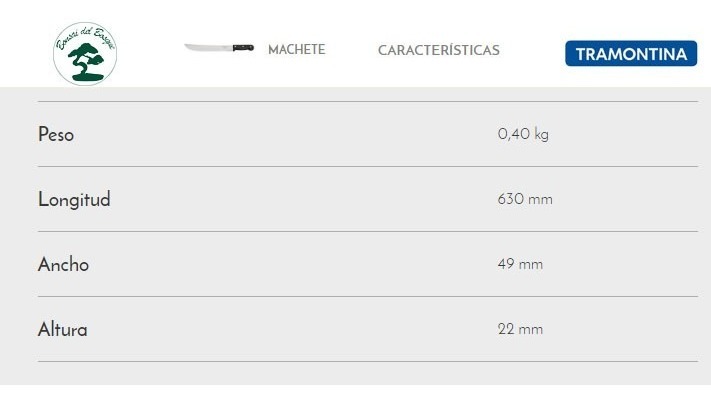
Task: Click the divider between Longitud and Ancho
Action: click(x=368, y=231)
